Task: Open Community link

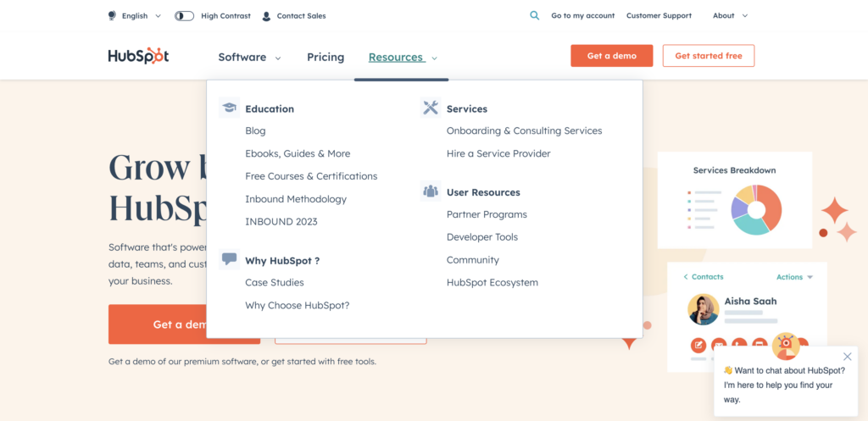Action: click(473, 260)
